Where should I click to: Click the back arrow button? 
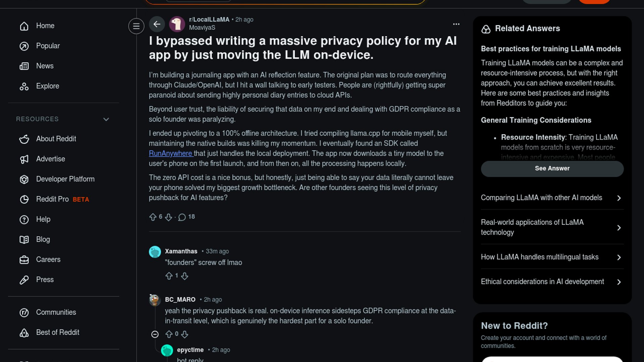tap(157, 24)
